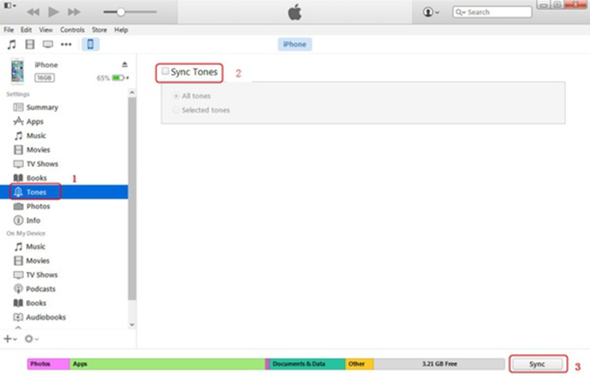Select the iPhone device icon in toolbar
590x379 pixels.
(90, 44)
